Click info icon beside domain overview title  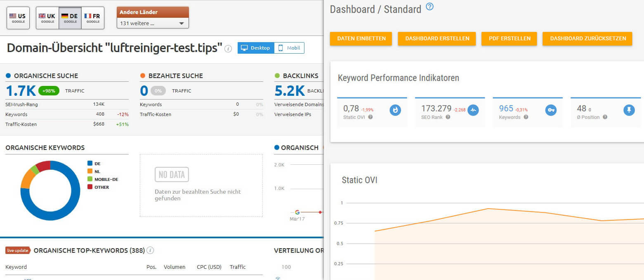228,49
